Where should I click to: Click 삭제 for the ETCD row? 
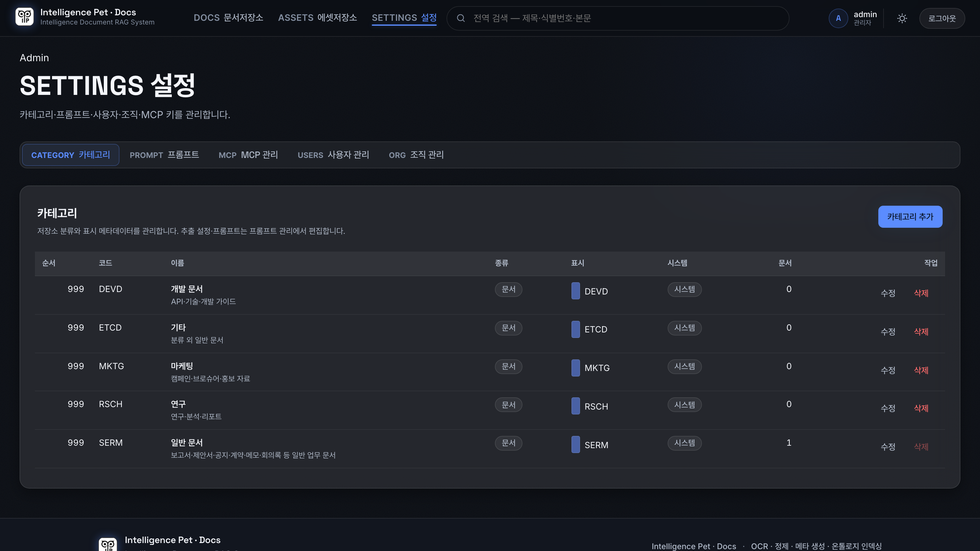[921, 332]
